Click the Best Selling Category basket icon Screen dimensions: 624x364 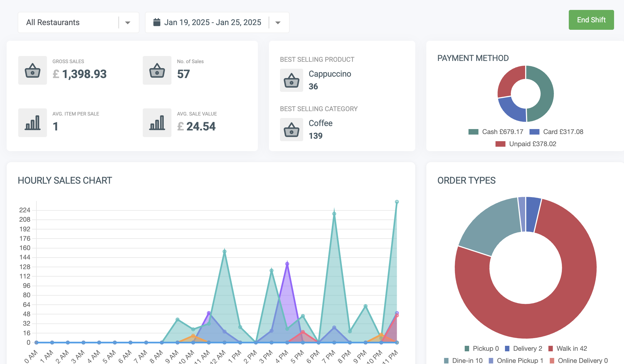pyautogui.click(x=292, y=130)
